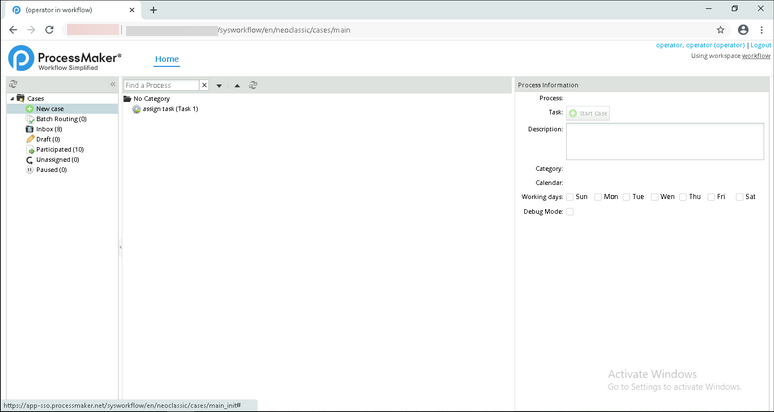Open the Inbox (8) folder
The width and height of the screenshot is (774, 412).
click(x=48, y=129)
